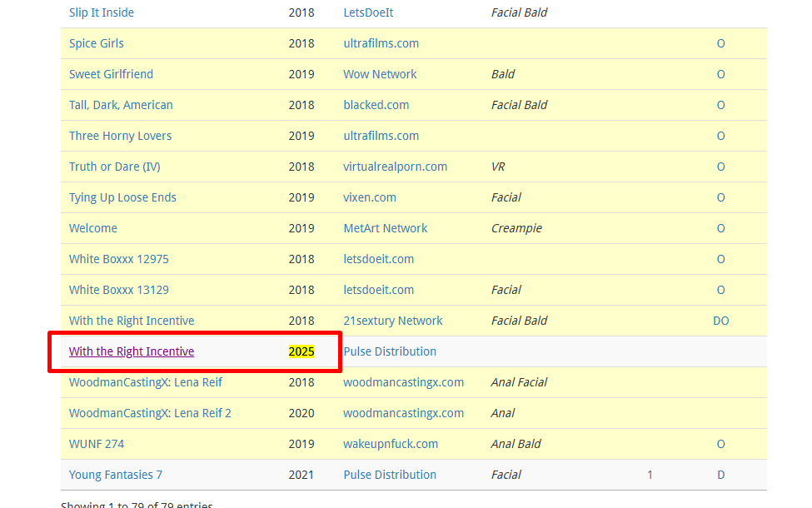Click the 1 link in Young Fantasies 7 row

click(650, 475)
